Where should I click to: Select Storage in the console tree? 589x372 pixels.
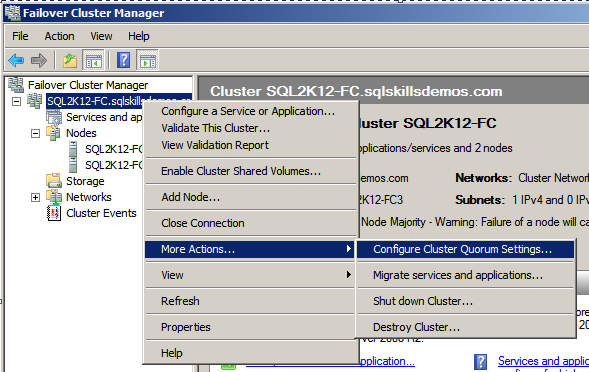(x=85, y=181)
